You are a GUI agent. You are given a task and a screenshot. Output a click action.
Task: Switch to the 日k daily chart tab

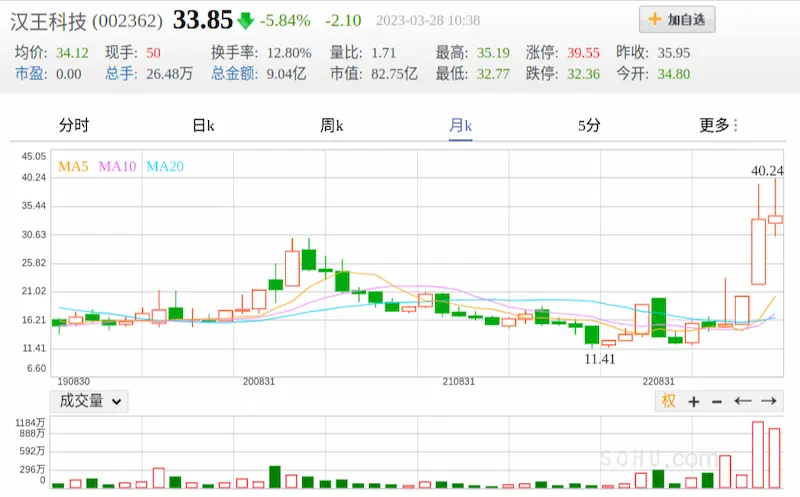click(204, 125)
